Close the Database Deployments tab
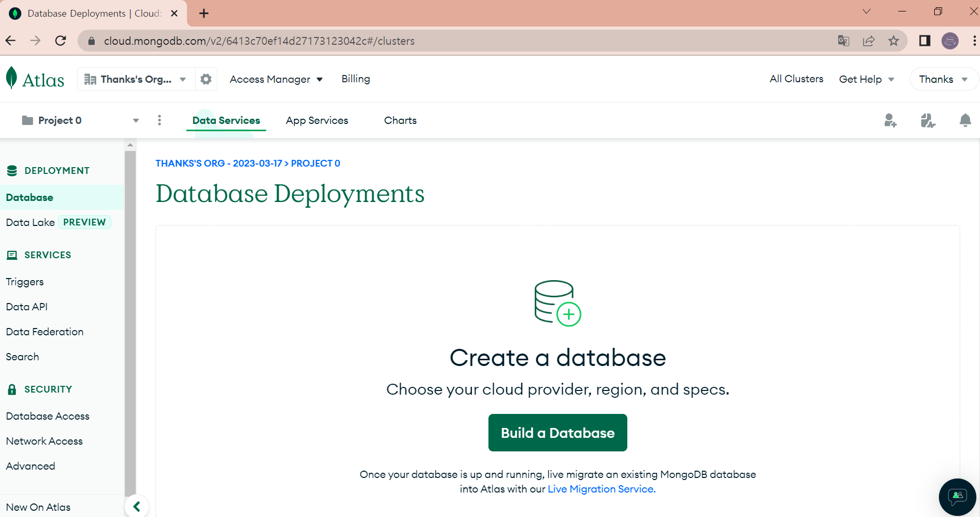 (174, 14)
